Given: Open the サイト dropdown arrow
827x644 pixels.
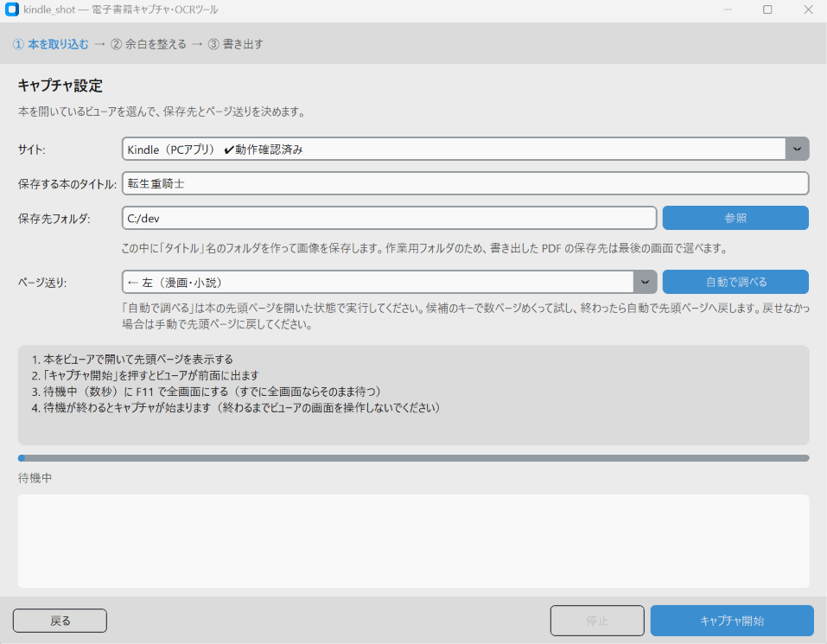Looking at the screenshot, I should 797,150.
